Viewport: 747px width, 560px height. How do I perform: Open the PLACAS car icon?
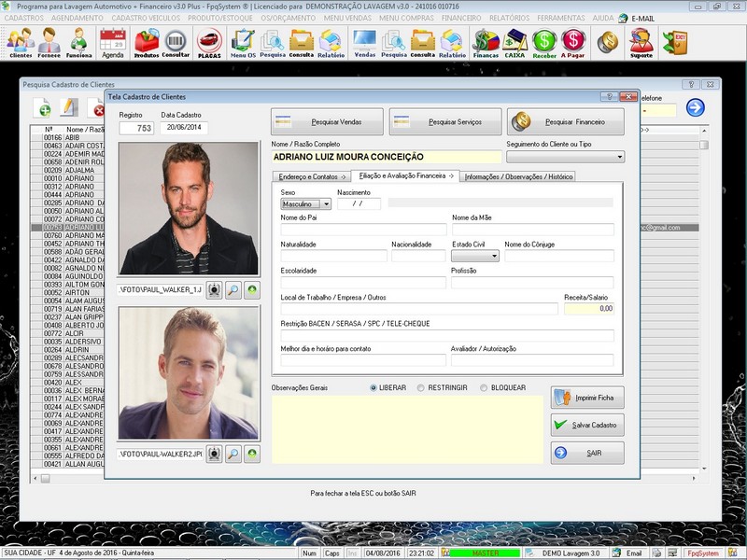click(209, 43)
